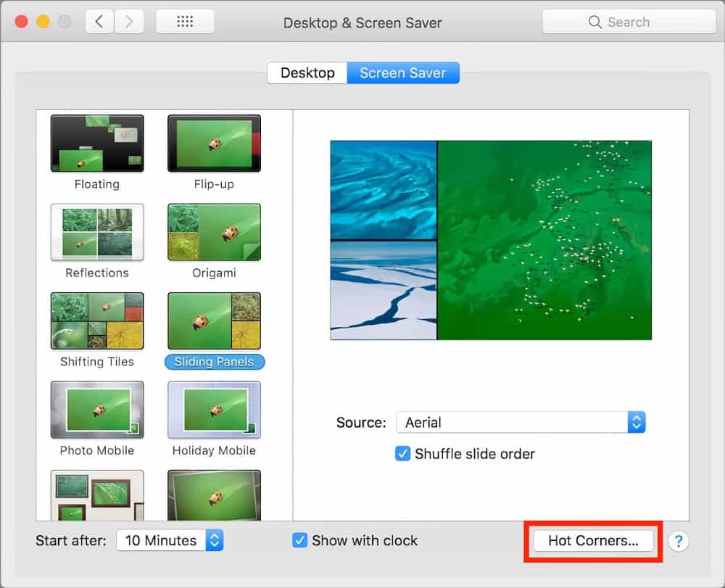
Task: Pick the Holiday Mobile screen saver
Action: 214,410
